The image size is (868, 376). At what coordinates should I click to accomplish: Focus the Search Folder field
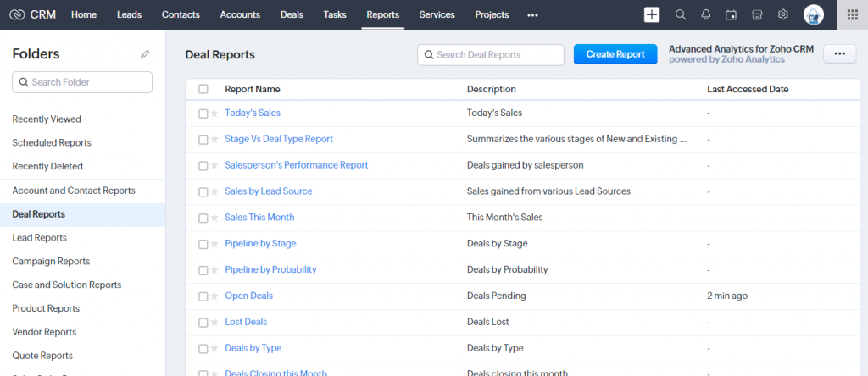tap(82, 82)
